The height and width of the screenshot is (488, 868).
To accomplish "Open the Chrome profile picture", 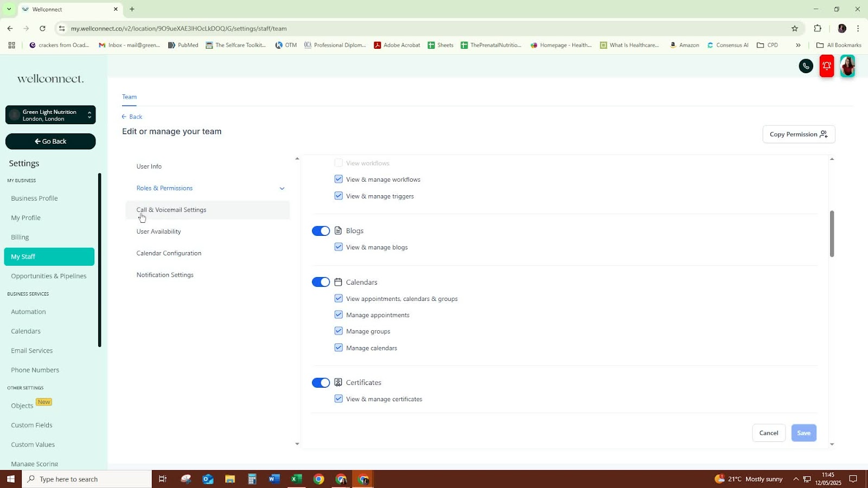I will coord(842,28).
